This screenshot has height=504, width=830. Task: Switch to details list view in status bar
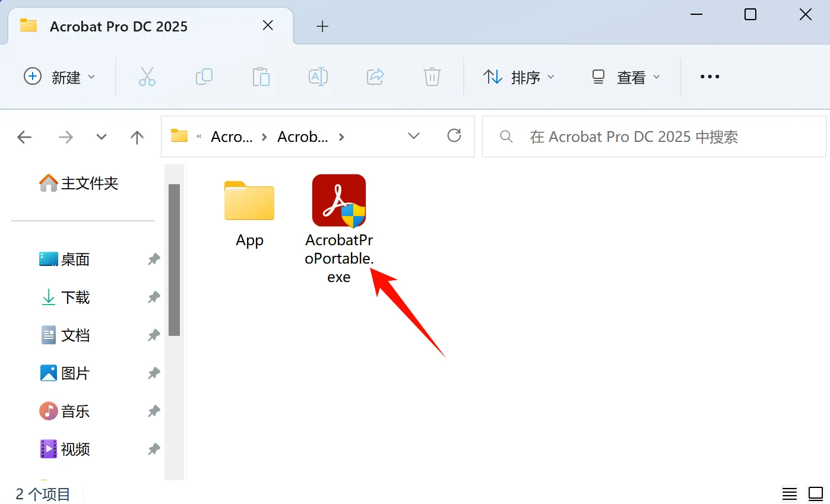click(789, 493)
